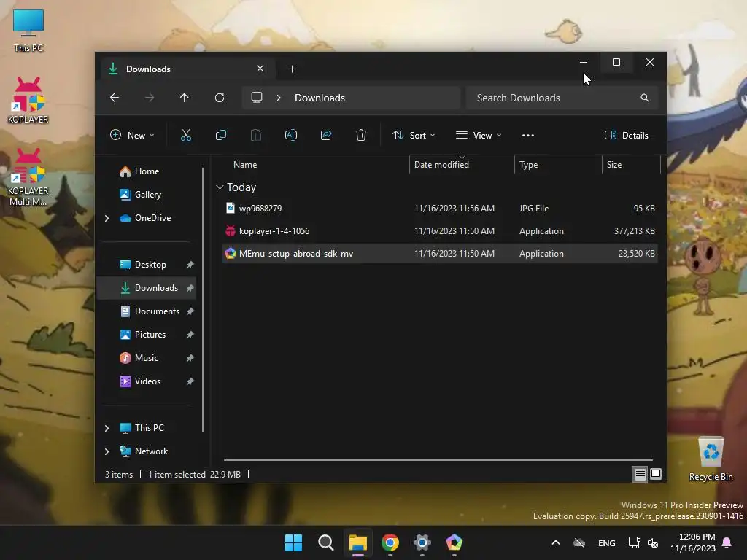Screen dimensions: 747x560
Task: Refresh the Downloads folder view
Action: 220,98
